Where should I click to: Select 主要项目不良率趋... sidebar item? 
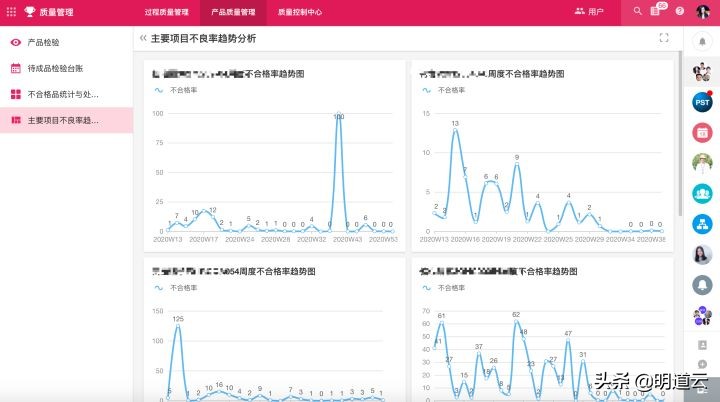tap(67, 120)
